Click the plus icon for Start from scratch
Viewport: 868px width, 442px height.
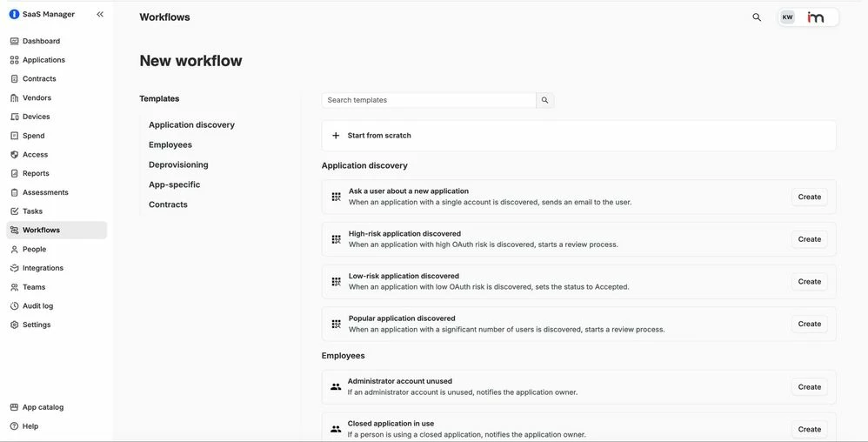click(x=336, y=135)
